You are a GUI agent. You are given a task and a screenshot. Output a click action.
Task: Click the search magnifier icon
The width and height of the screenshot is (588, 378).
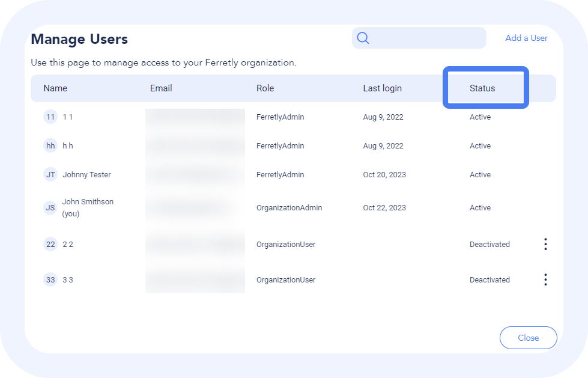tap(363, 38)
